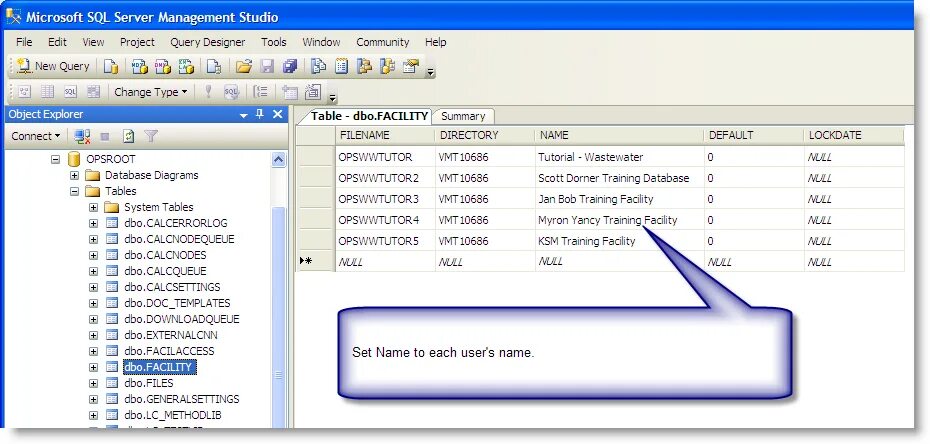Click the 'Myron Yancy Training Facility' cell

(620, 221)
